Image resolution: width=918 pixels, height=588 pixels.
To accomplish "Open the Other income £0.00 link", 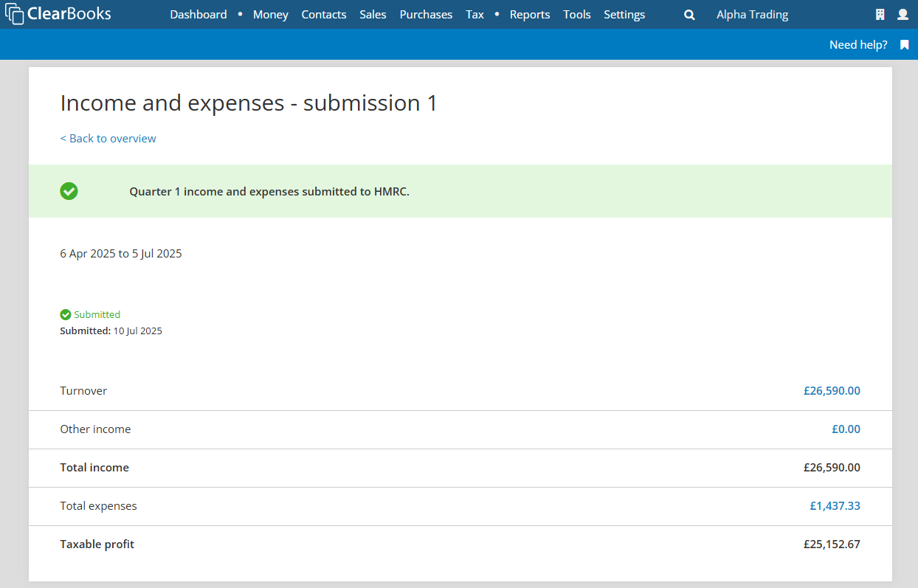I will pyautogui.click(x=846, y=429).
